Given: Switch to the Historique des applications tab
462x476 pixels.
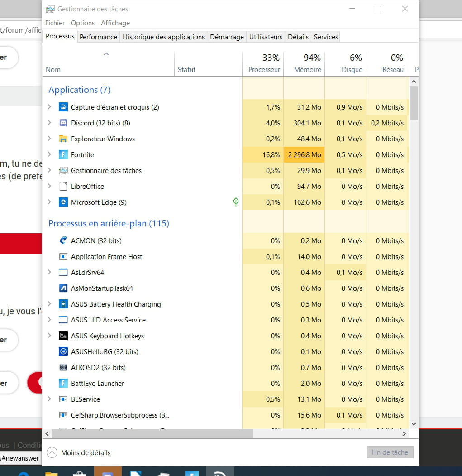Looking at the screenshot, I should pos(163,37).
